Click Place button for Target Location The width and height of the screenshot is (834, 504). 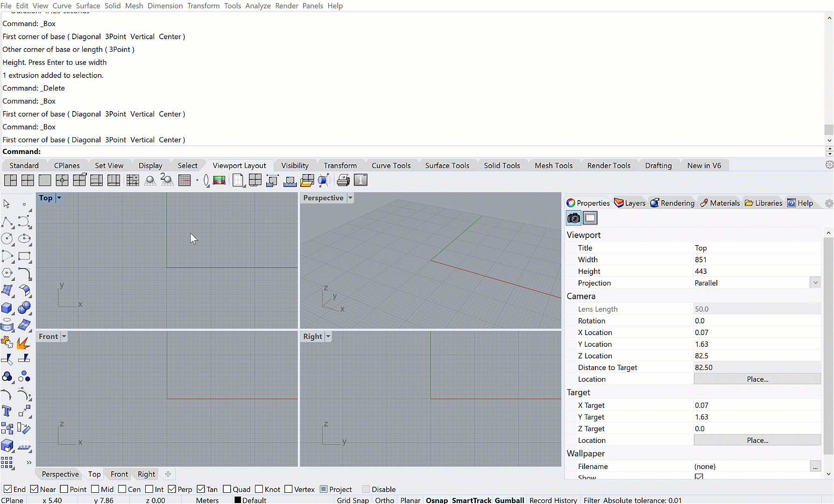(x=757, y=441)
